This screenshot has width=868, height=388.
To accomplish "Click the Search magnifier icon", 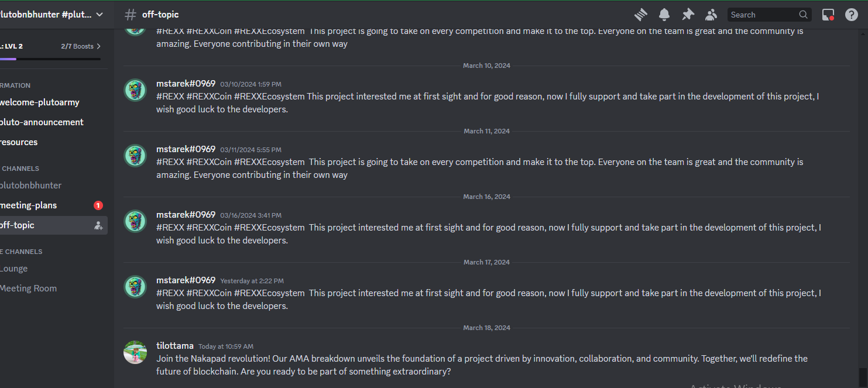I will 804,15.
